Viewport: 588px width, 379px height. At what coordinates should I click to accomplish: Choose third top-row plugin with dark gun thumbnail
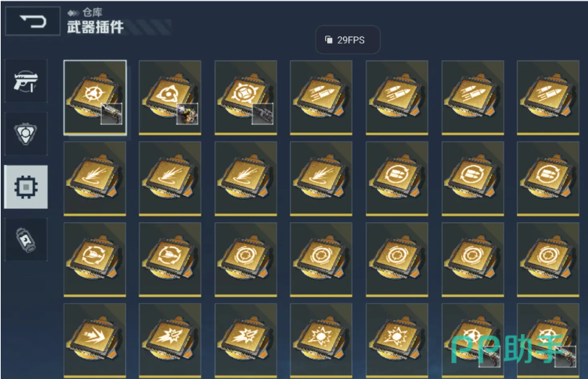point(246,98)
